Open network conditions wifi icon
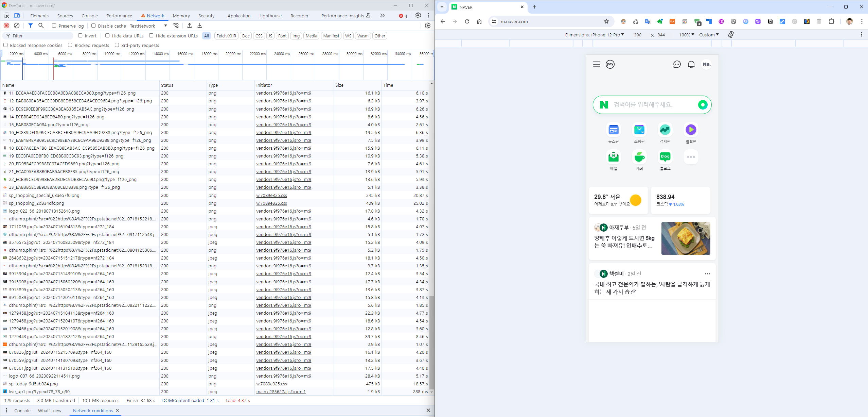The height and width of the screenshot is (417, 868). point(176,26)
